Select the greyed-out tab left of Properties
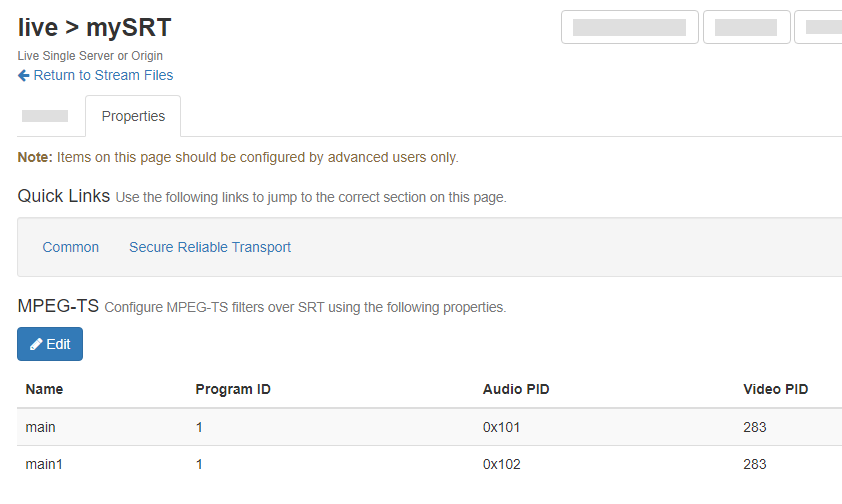The width and height of the screenshot is (842, 504). [45, 116]
